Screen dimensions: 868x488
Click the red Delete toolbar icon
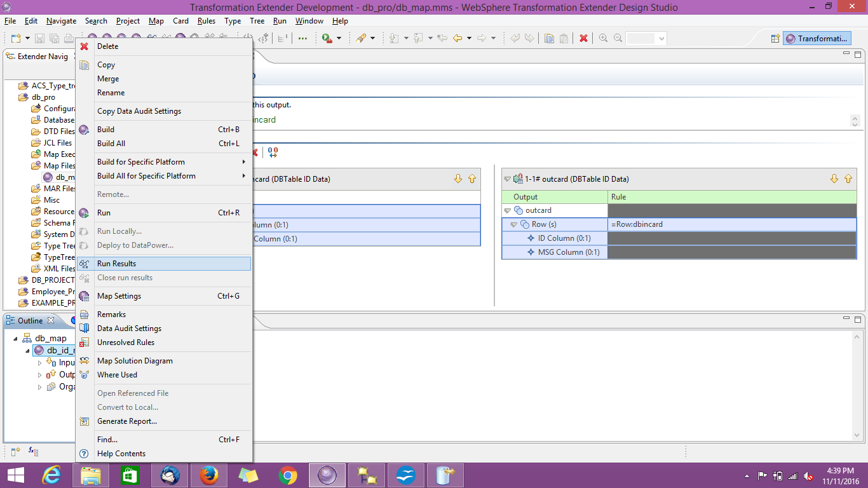(583, 38)
